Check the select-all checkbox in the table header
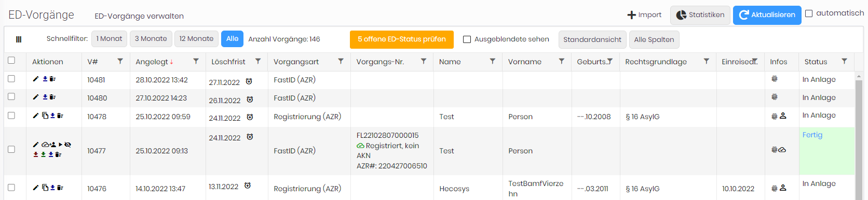 point(11,61)
